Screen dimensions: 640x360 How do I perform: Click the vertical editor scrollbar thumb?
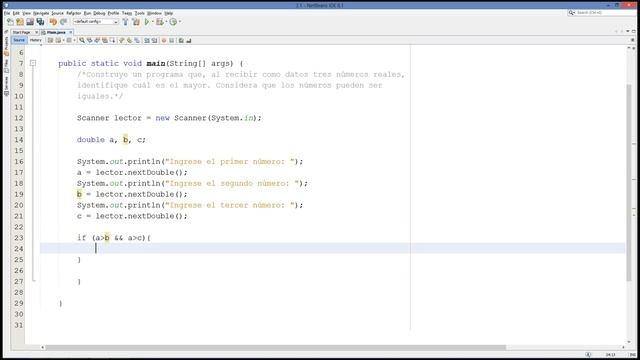pos(629,182)
